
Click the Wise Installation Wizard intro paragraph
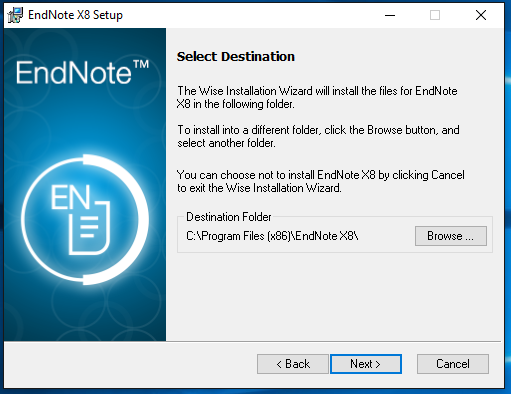coord(317,97)
